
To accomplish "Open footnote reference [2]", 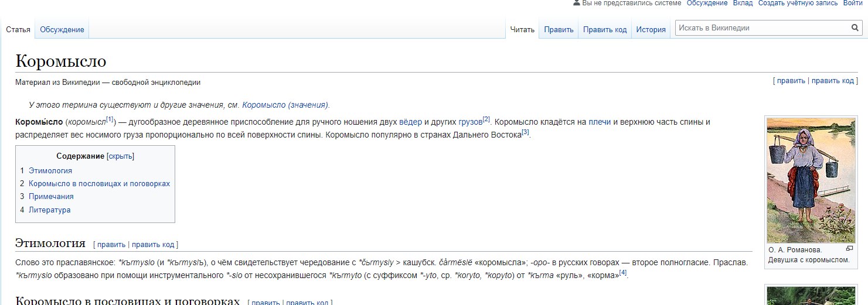I will (x=486, y=119).
